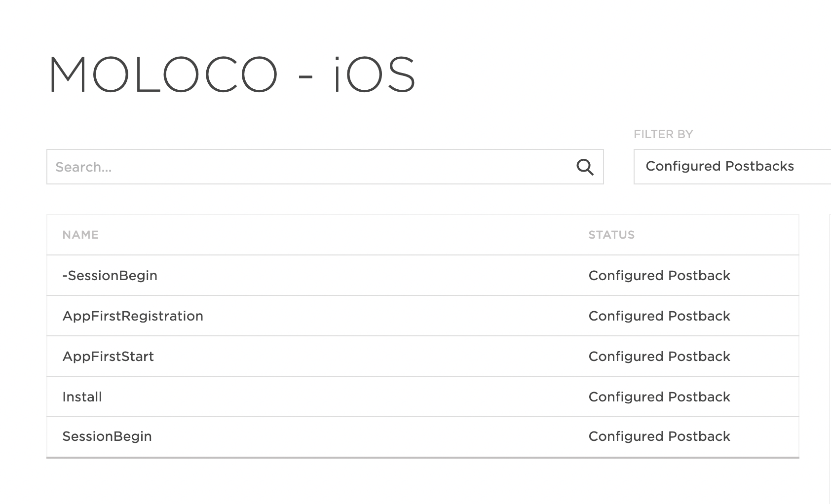Select the Install event row

(x=82, y=397)
